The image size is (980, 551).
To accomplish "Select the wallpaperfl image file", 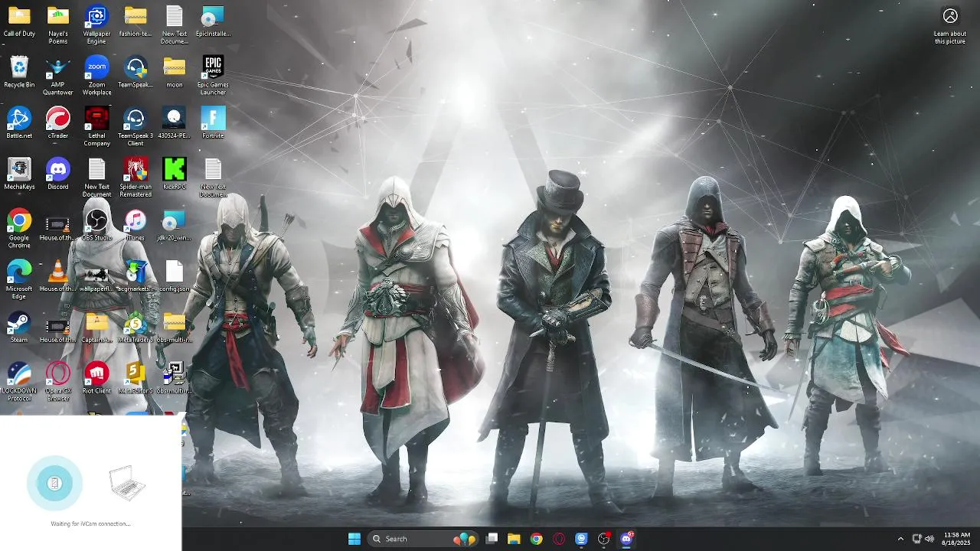I will coord(96,276).
